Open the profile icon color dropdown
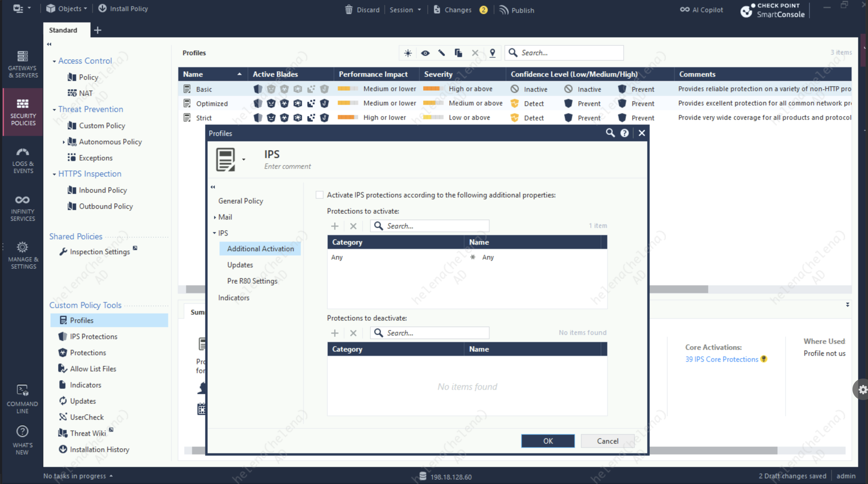The height and width of the screenshot is (484, 868). point(244,160)
